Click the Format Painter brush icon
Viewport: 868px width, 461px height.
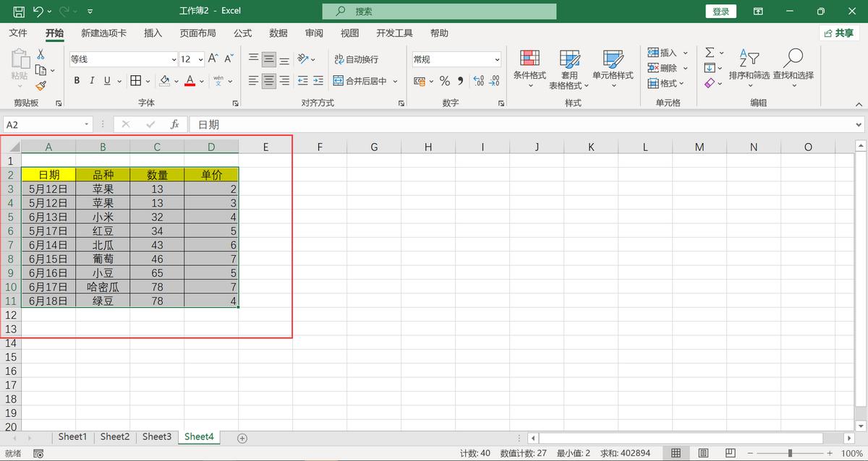point(41,85)
